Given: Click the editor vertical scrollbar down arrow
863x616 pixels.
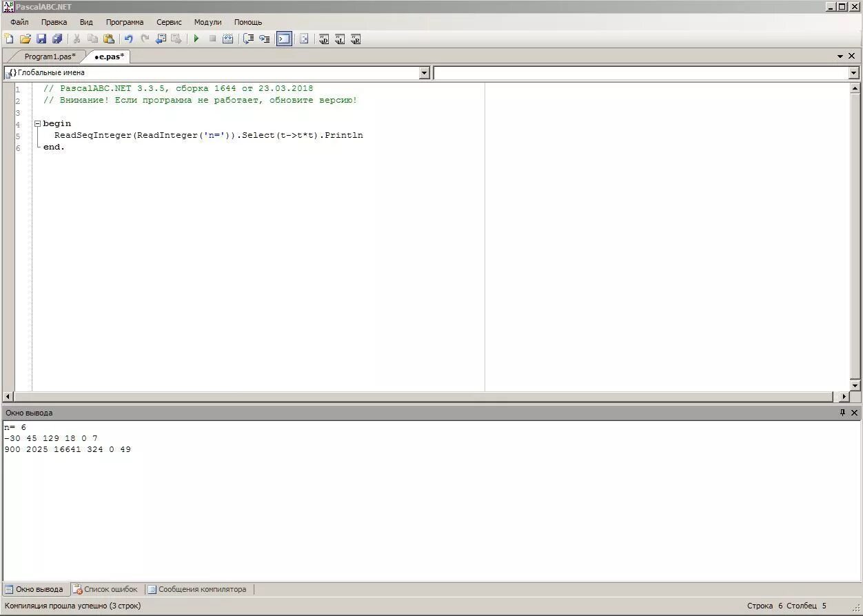Looking at the screenshot, I should [855, 385].
